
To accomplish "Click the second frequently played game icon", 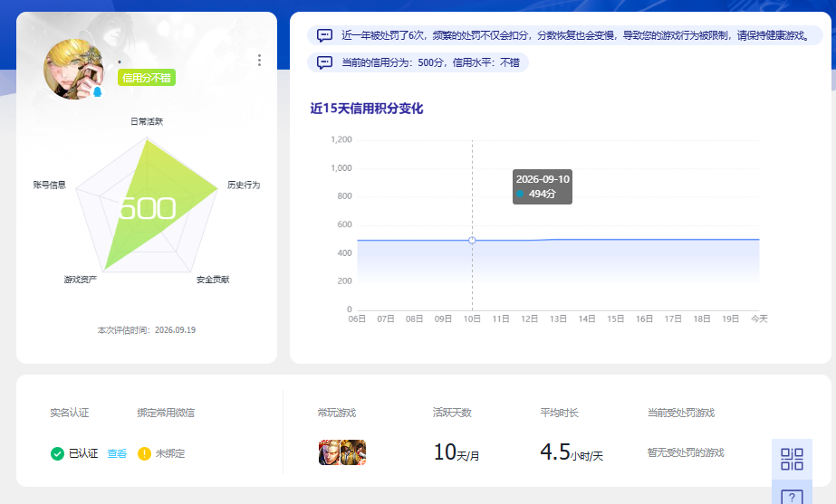I will 354,452.
